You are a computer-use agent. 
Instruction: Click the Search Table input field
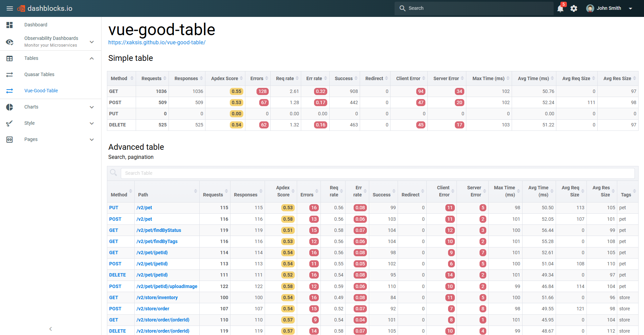click(x=378, y=173)
